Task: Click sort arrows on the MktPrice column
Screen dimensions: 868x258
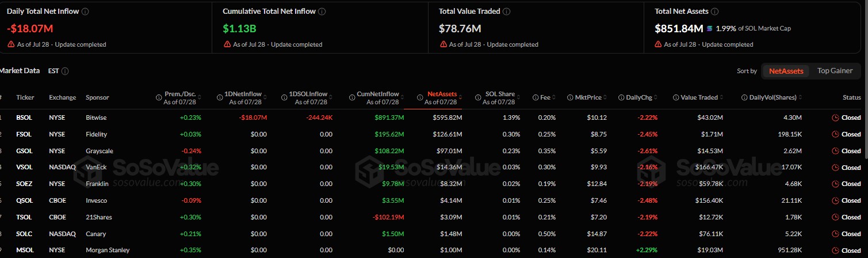Action: point(605,97)
